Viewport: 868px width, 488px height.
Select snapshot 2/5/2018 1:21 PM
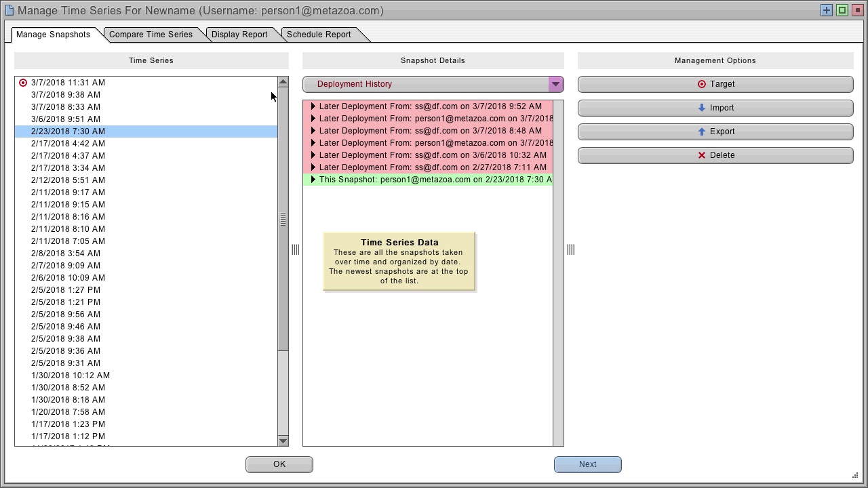point(146,302)
